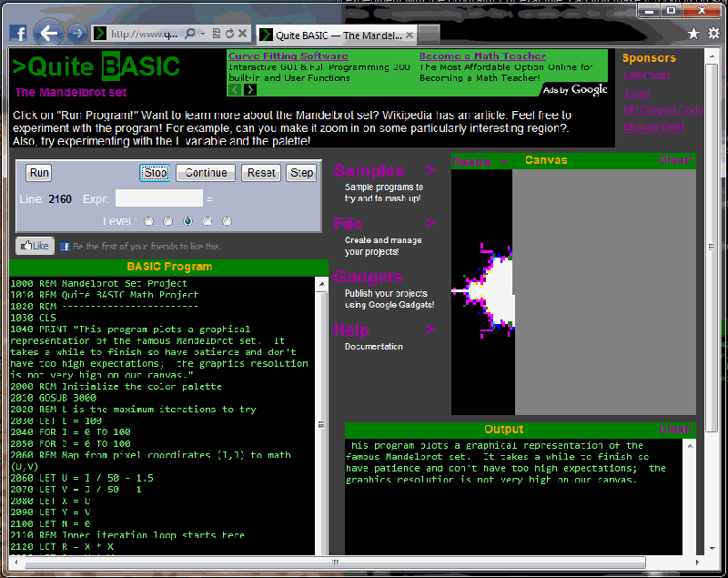Select the first Level radio button
The image size is (728, 578).
point(148,221)
